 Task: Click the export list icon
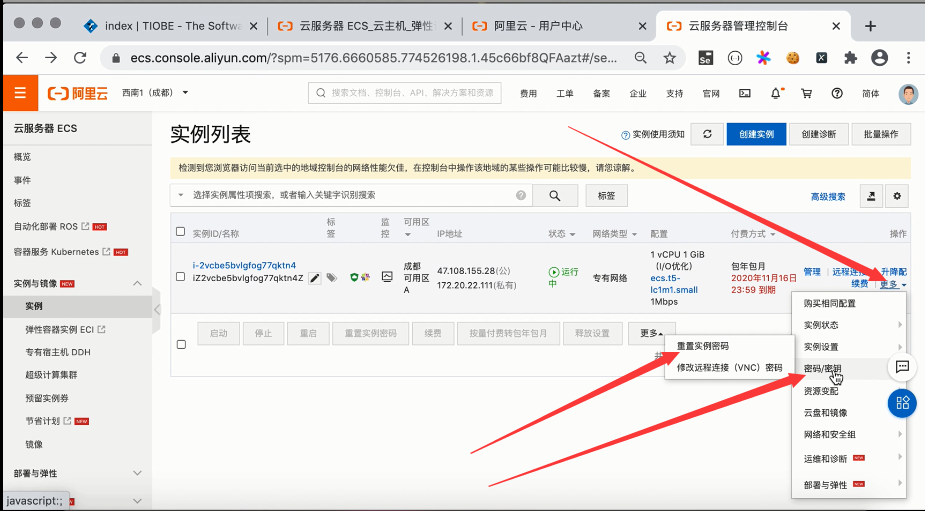pos(871,196)
